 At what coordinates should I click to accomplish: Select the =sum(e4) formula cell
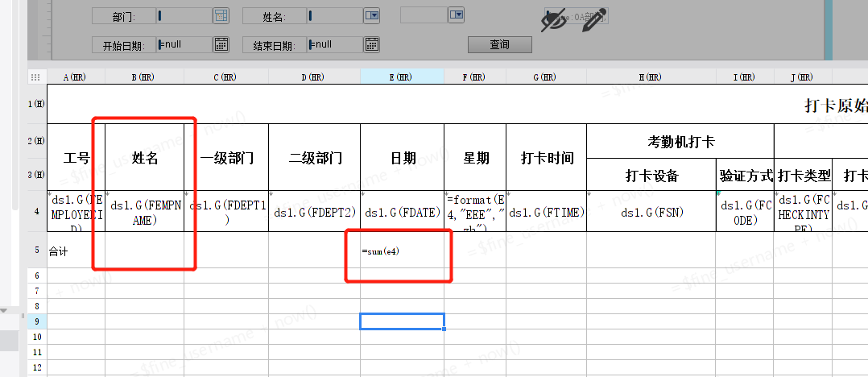(402, 251)
